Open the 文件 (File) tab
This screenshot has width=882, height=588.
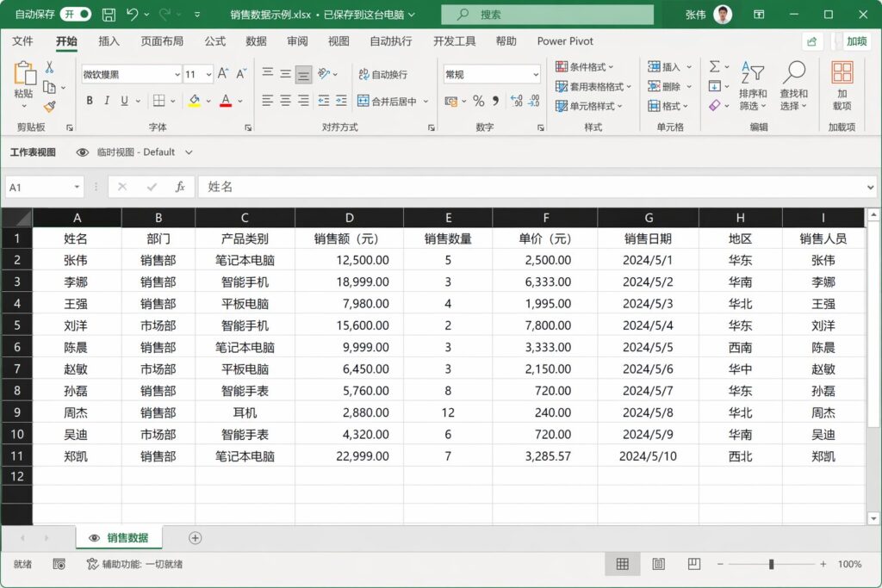(22, 41)
